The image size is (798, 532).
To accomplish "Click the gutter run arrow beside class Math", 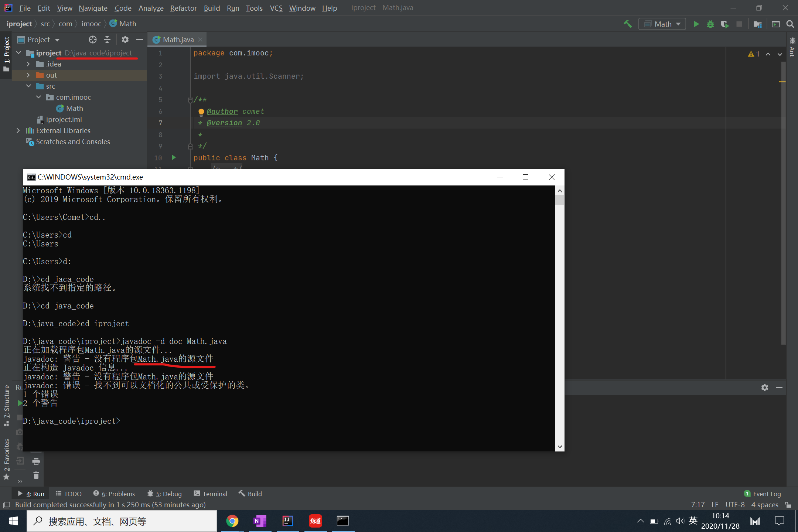I will tap(174, 158).
